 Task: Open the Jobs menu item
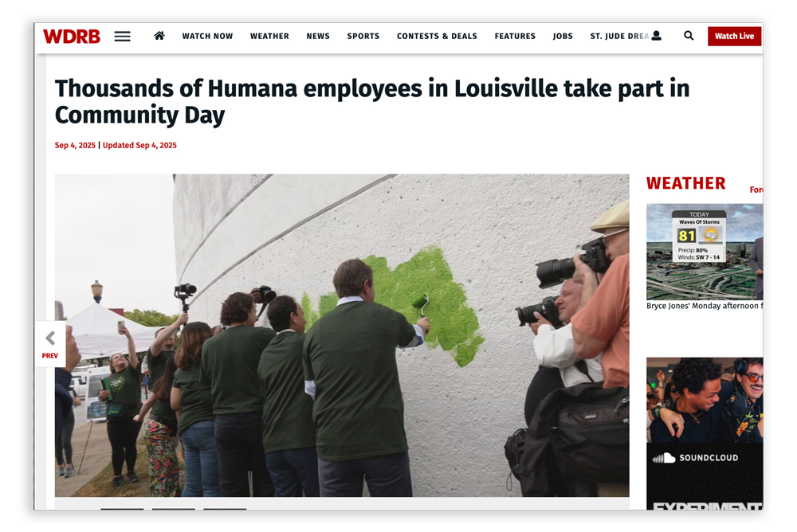tap(563, 36)
